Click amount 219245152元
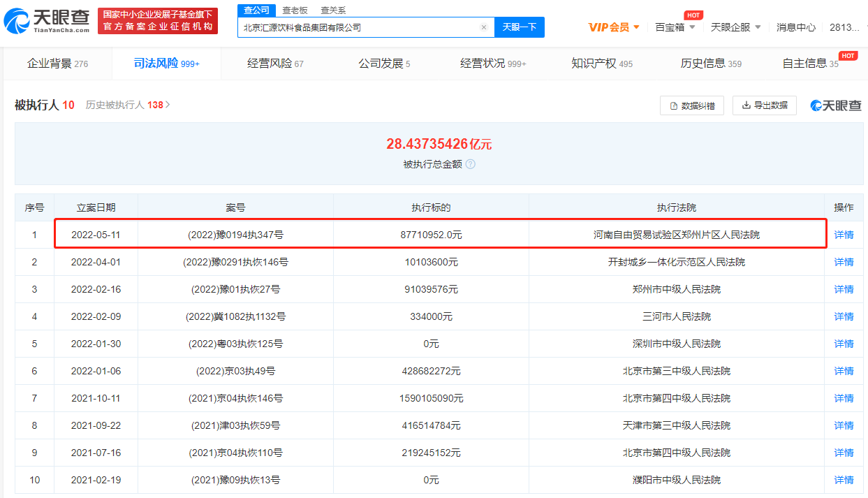 coord(431,453)
